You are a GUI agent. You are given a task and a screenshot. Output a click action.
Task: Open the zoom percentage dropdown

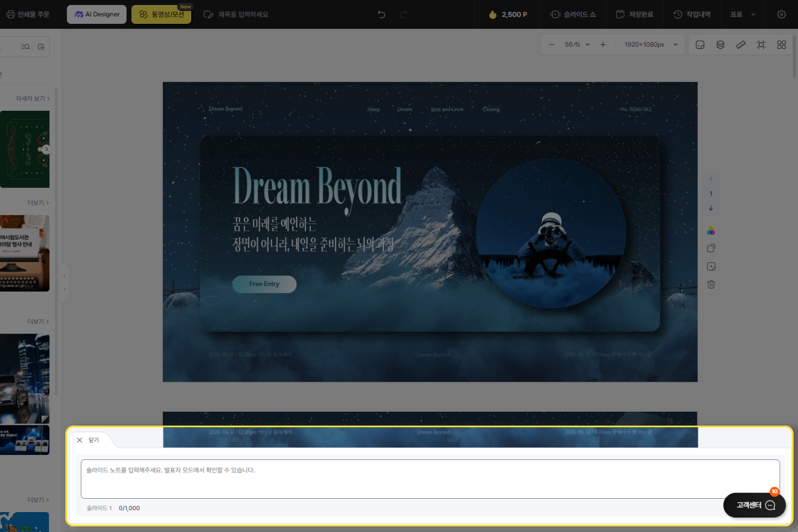point(577,44)
